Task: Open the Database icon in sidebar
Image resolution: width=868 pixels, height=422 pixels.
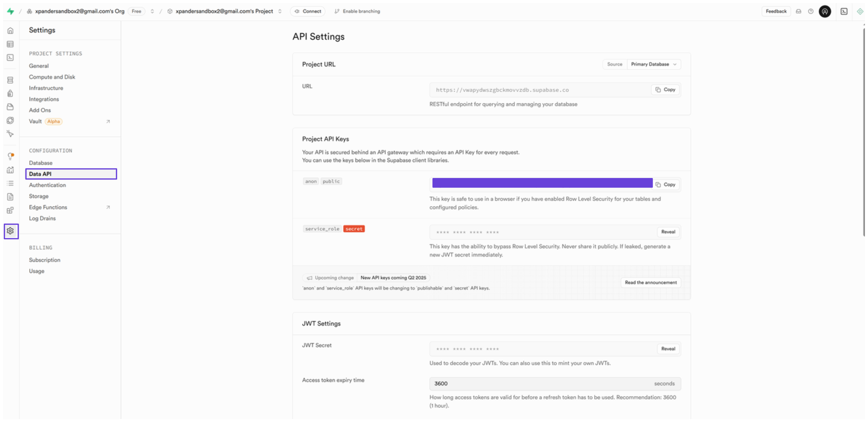Action: coord(10,80)
